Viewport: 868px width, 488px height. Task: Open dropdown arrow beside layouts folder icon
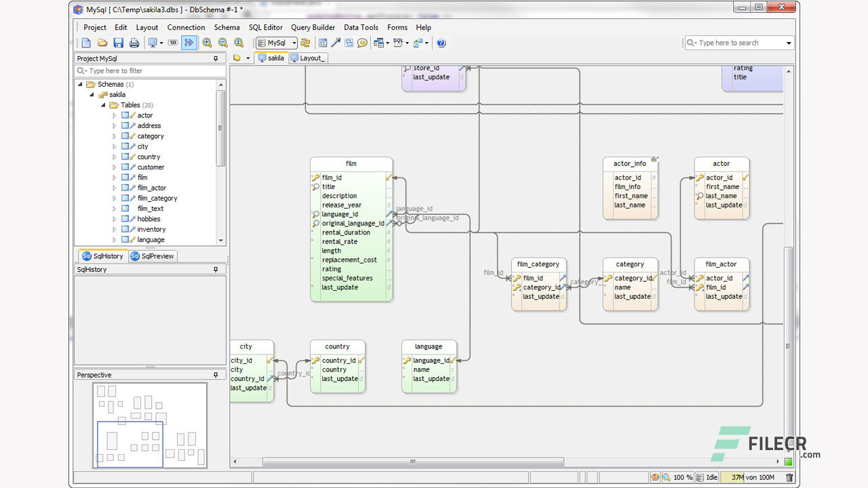(x=248, y=58)
